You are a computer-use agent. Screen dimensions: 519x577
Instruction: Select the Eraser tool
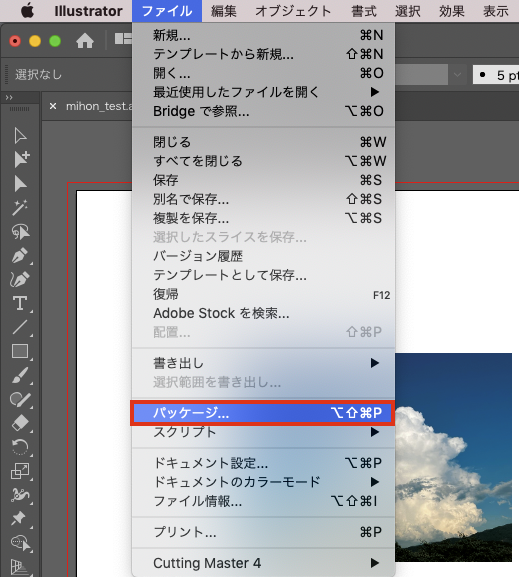tap(20, 423)
